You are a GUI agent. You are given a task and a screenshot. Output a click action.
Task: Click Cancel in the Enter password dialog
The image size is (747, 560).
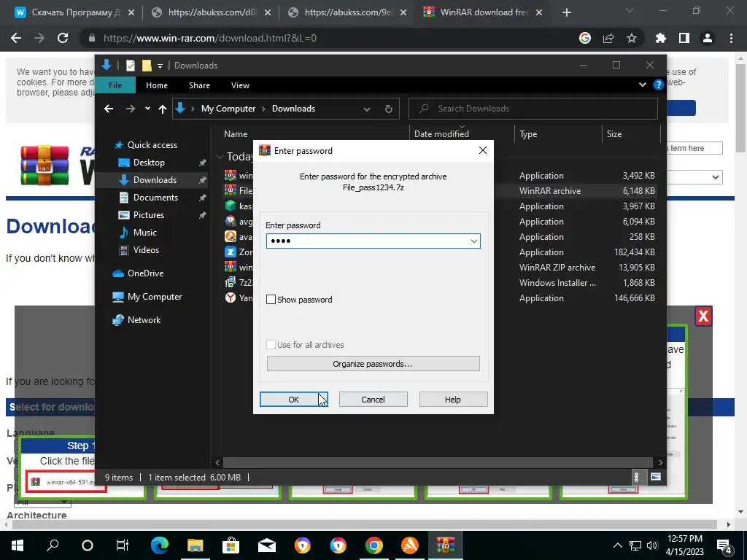point(373,400)
